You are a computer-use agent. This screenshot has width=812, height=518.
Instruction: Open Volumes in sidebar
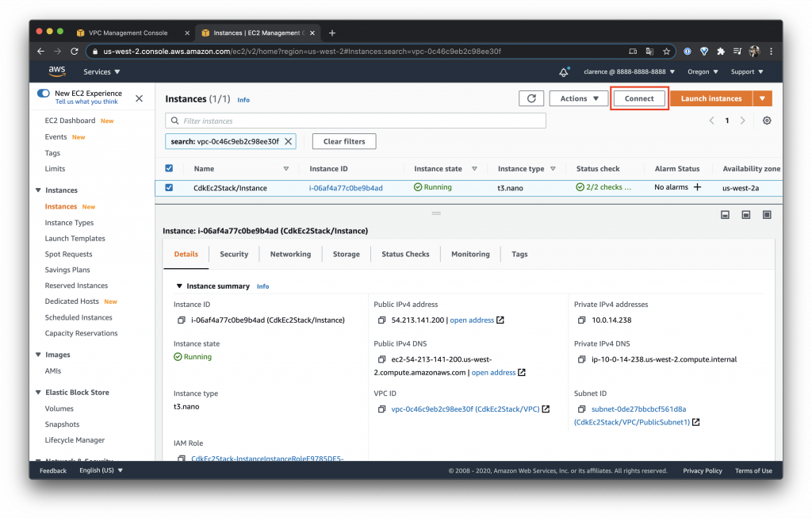(x=59, y=409)
